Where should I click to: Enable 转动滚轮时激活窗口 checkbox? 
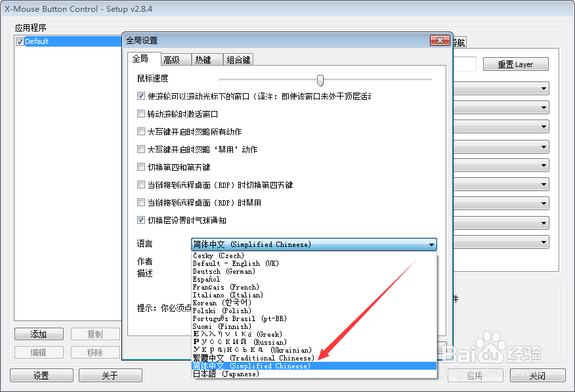pos(141,114)
